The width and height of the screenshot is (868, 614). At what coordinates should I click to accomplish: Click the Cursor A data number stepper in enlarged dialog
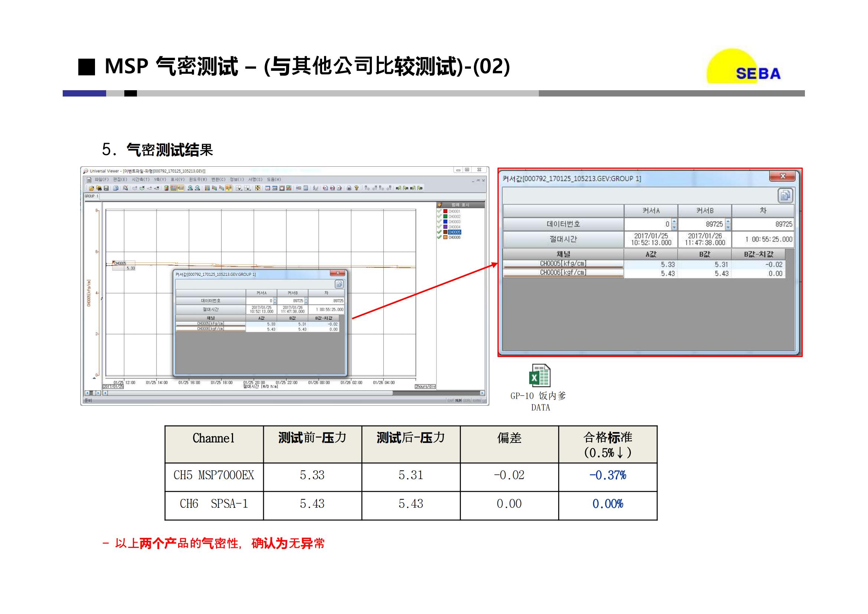pyautogui.click(x=674, y=224)
